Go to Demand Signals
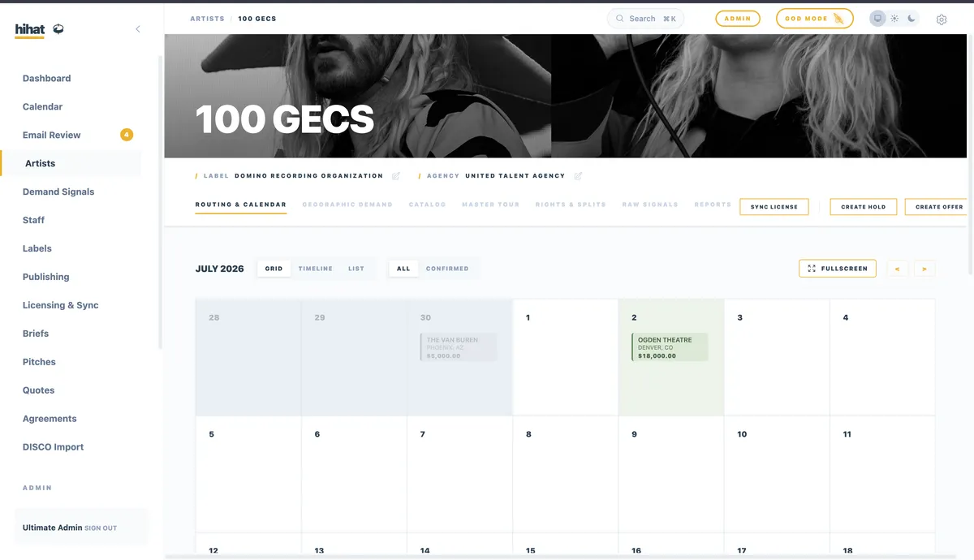This screenshot has height=560, width=974. tap(58, 192)
